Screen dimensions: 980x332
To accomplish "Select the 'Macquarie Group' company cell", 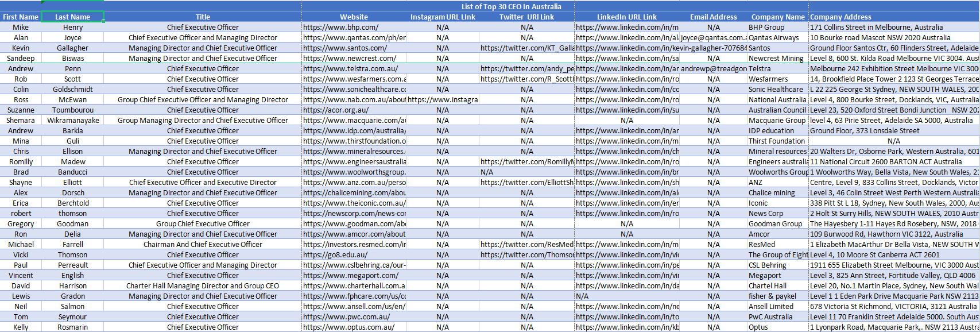I will pyautogui.click(x=778, y=120).
